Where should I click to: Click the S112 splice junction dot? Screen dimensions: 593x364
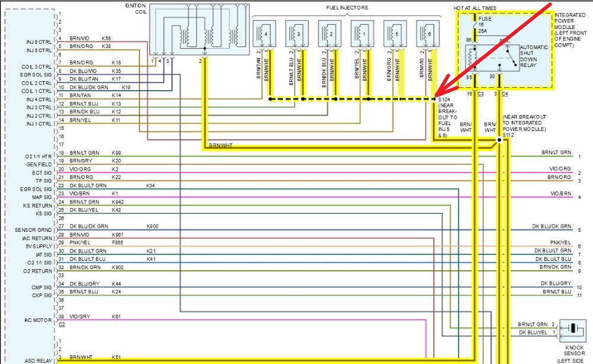[498, 141]
